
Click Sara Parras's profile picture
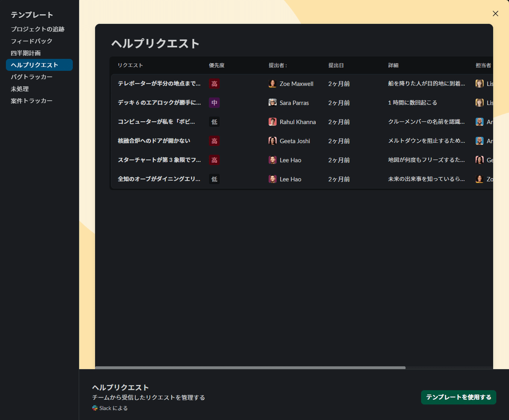(272, 102)
